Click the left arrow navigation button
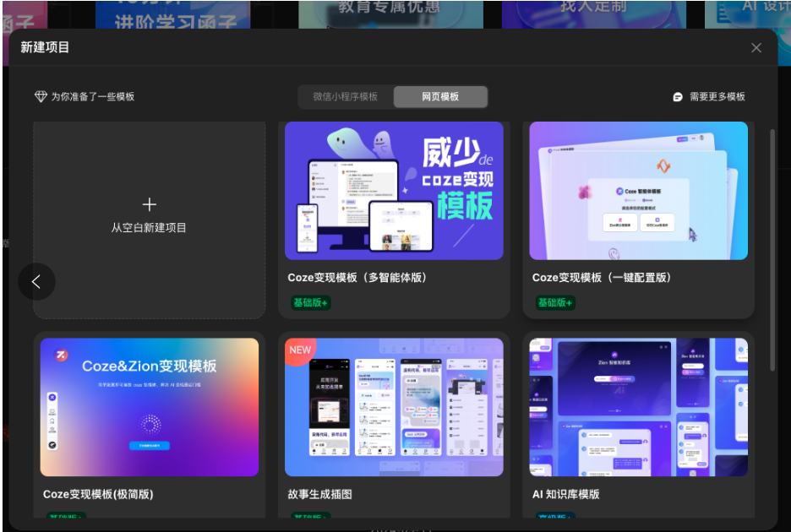The image size is (791, 532). tap(36, 281)
